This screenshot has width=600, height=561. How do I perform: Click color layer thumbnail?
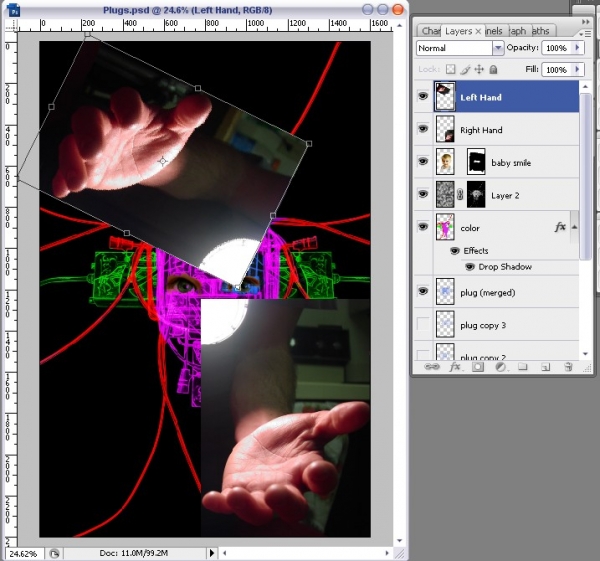[445, 227]
